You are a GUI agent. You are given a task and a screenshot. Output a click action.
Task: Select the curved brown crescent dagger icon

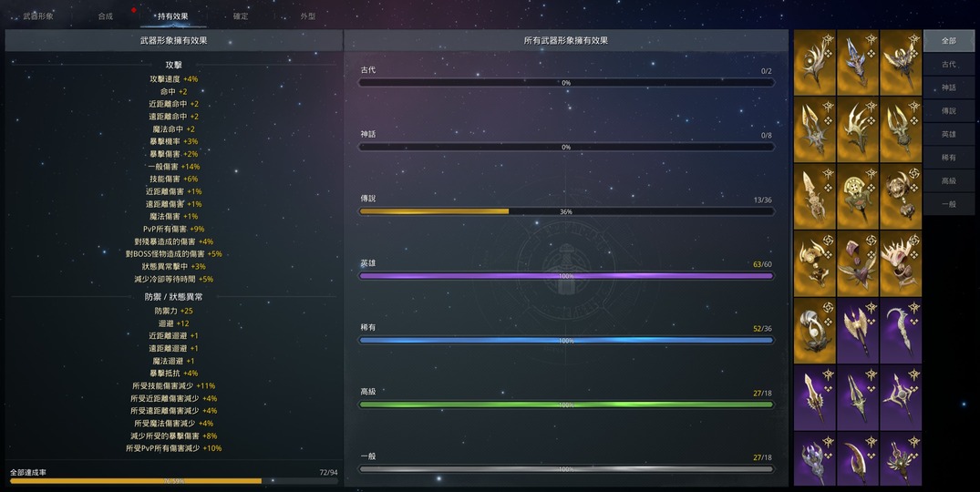(x=858, y=459)
